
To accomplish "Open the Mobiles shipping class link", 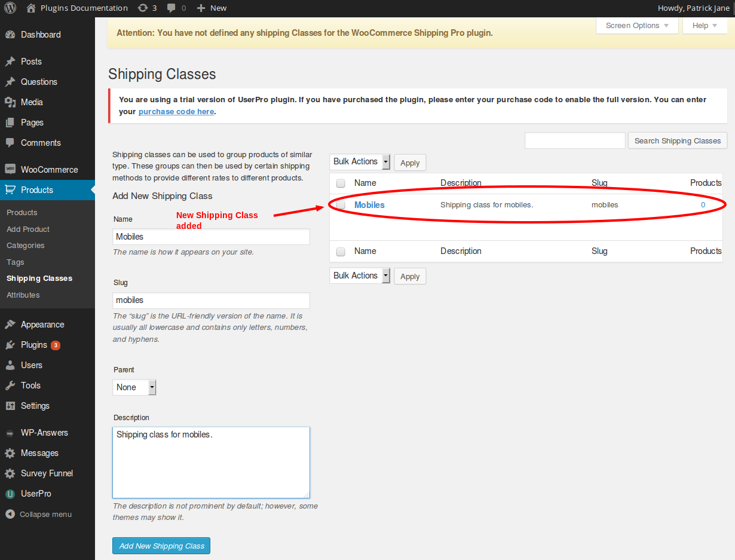I will click(x=369, y=205).
